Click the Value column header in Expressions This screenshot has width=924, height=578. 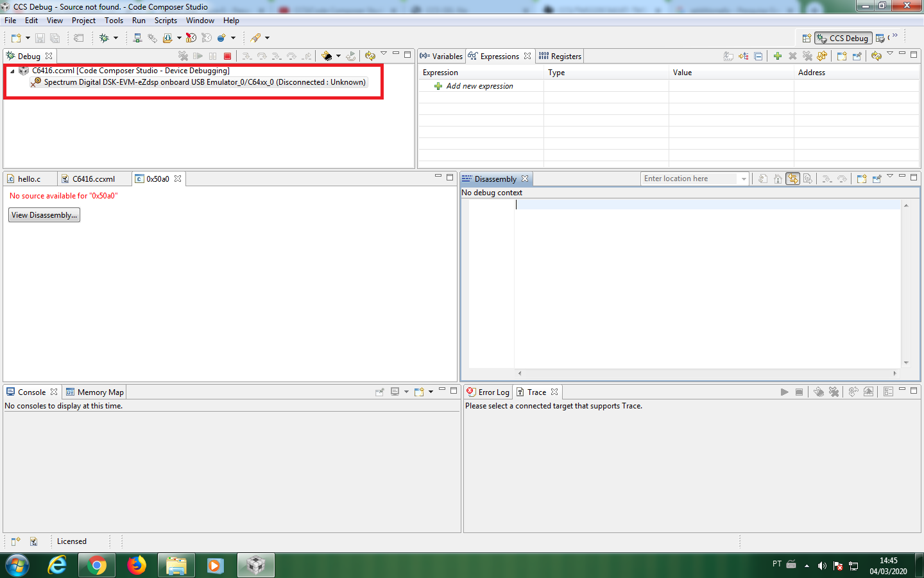(x=731, y=73)
